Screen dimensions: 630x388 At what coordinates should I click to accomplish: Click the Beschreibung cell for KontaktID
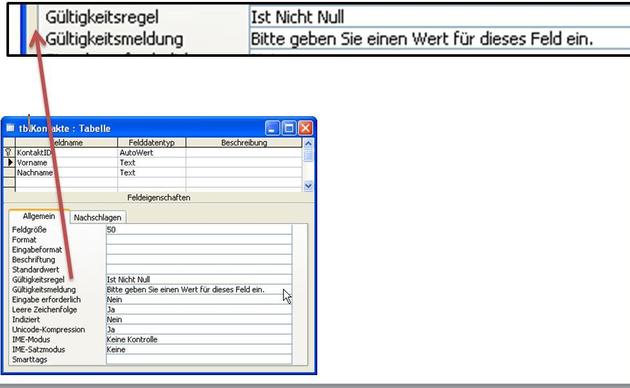[244, 153]
